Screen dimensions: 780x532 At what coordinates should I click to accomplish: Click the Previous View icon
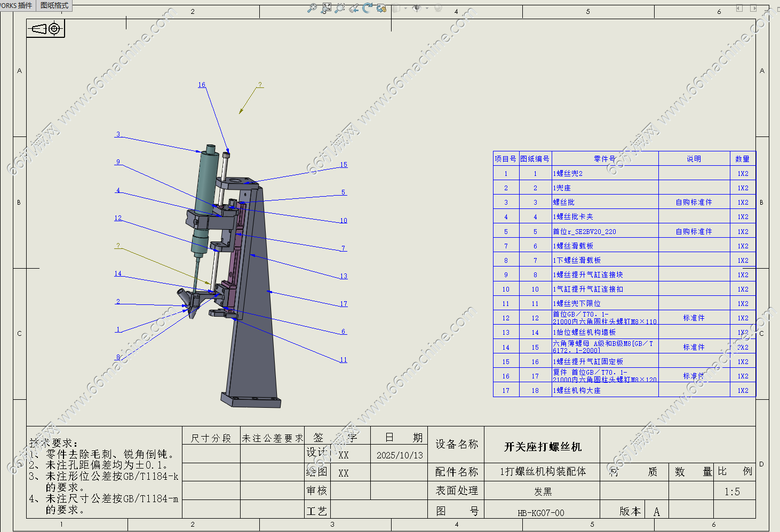pos(354,8)
